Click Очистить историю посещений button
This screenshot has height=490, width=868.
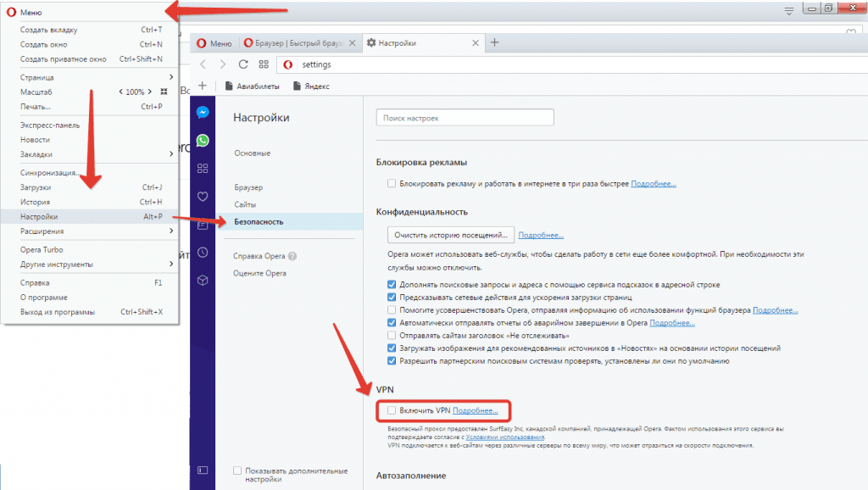coord(451,235)
